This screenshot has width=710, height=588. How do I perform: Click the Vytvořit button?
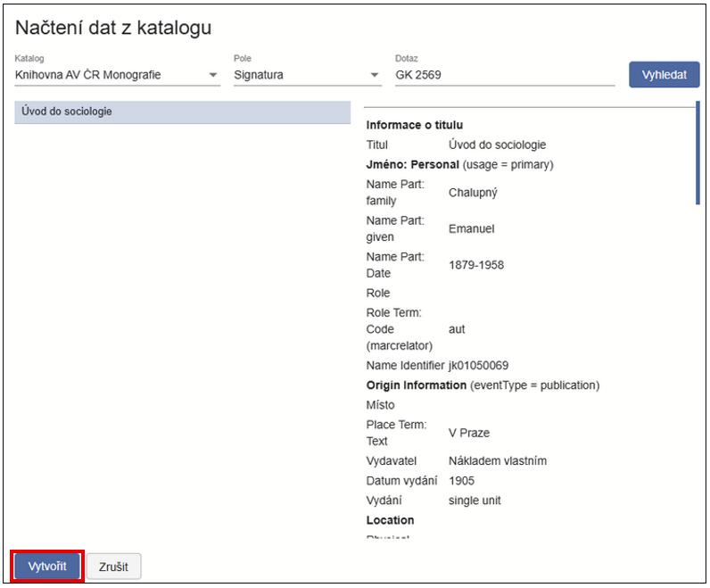pyautogui.click(x=47, y=567)
